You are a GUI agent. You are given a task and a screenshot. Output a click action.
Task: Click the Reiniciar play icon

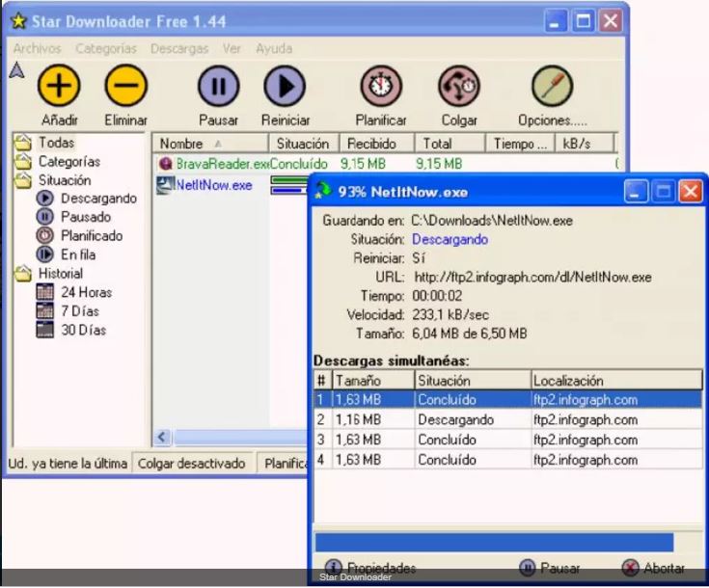(x=285, y=86)
